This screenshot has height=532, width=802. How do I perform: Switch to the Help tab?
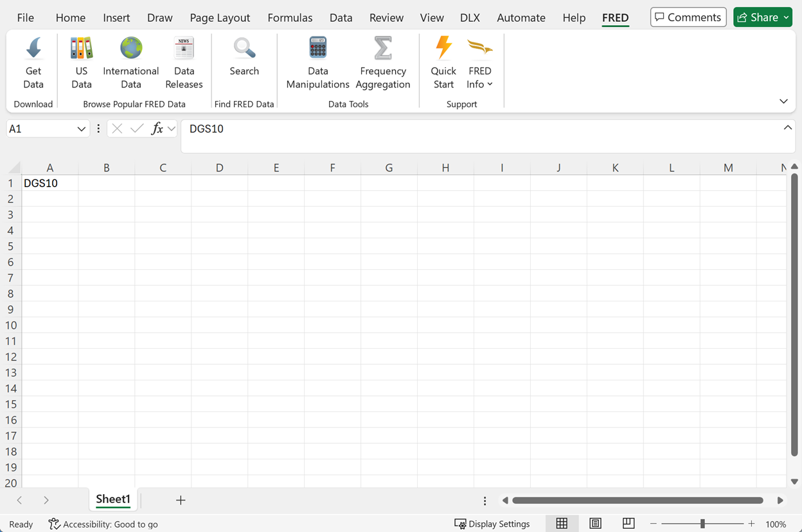(x=574, y=17)
